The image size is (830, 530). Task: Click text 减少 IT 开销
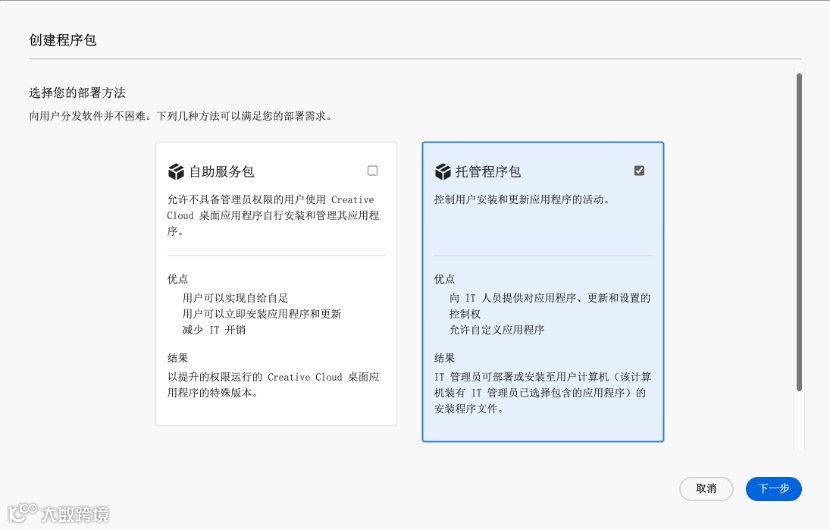click(x=214, y=329)
